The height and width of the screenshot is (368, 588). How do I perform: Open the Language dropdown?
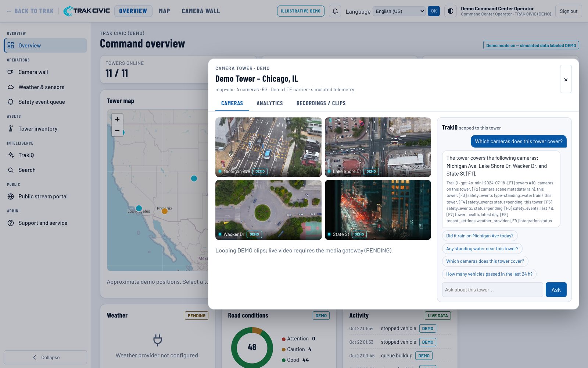[399, 11]
